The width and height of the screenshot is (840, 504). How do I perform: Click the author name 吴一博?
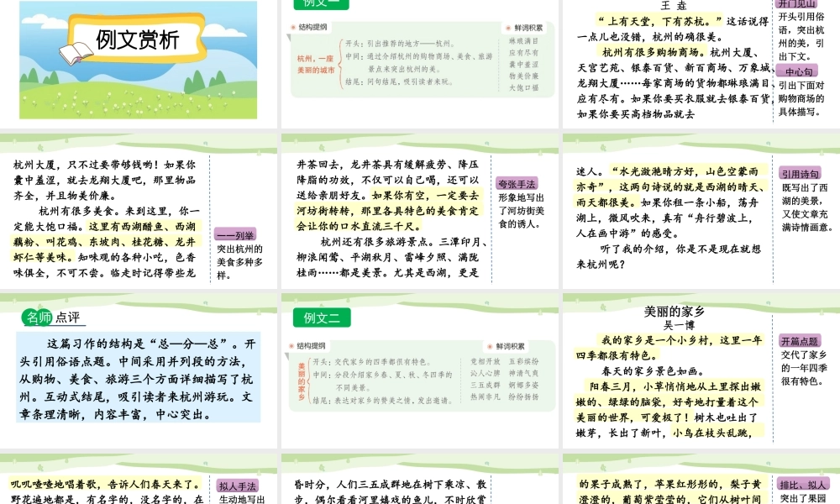(x=679, y=325)
